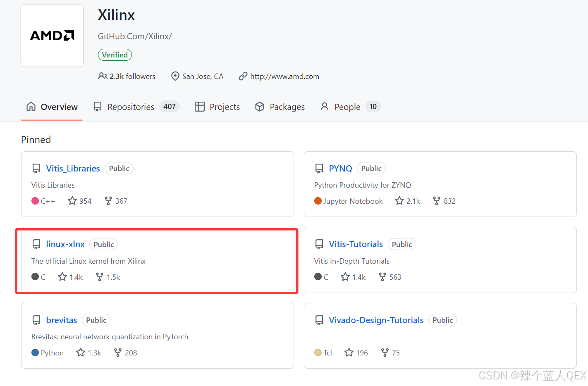
Task: Click the repo icon beside linux-xlnx
Action: (36, 244)
